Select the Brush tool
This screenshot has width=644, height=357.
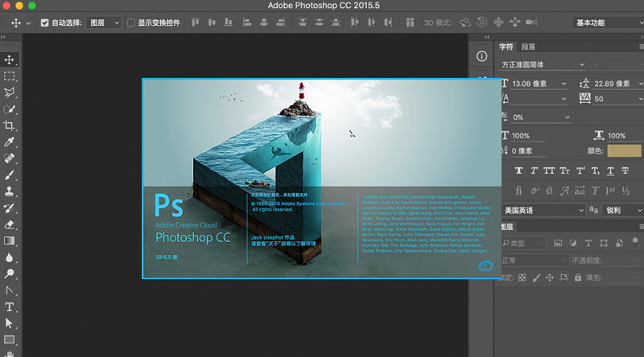click(10, 174)
